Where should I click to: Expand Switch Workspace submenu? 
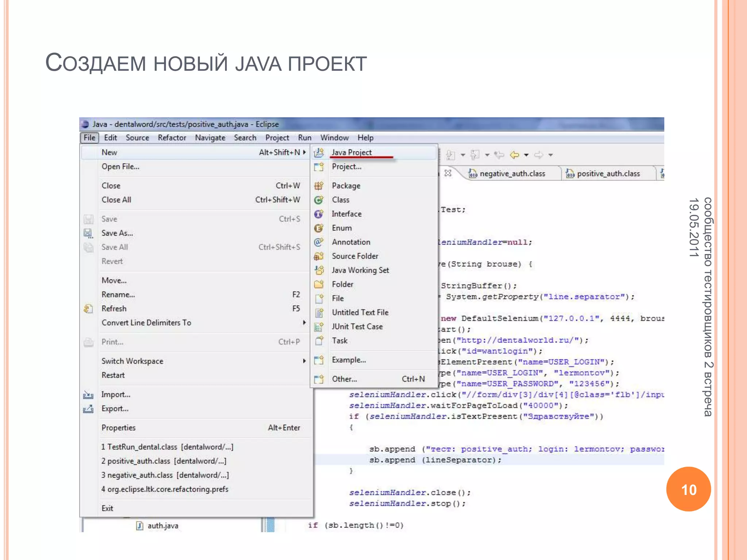pyautogui.click(x=304, y=361)
